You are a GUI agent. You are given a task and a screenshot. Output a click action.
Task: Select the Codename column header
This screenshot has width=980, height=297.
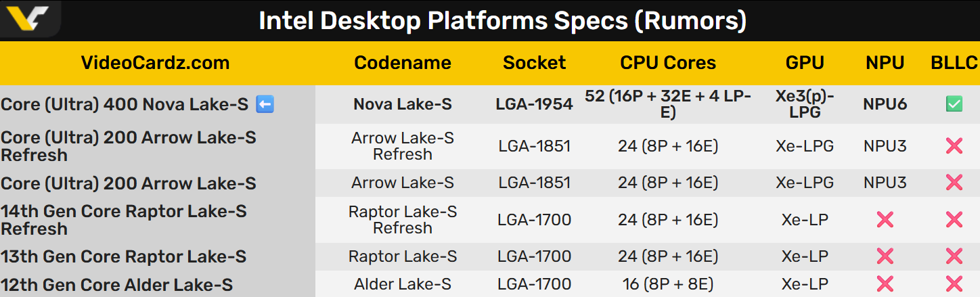pyautogui.click(x=402, y=63)
